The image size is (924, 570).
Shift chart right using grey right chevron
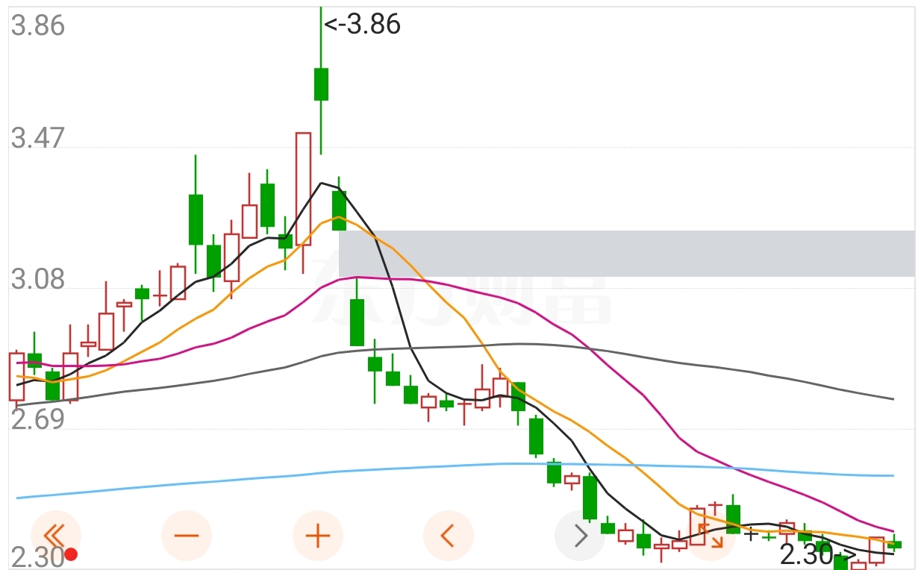tap(580, 535)
